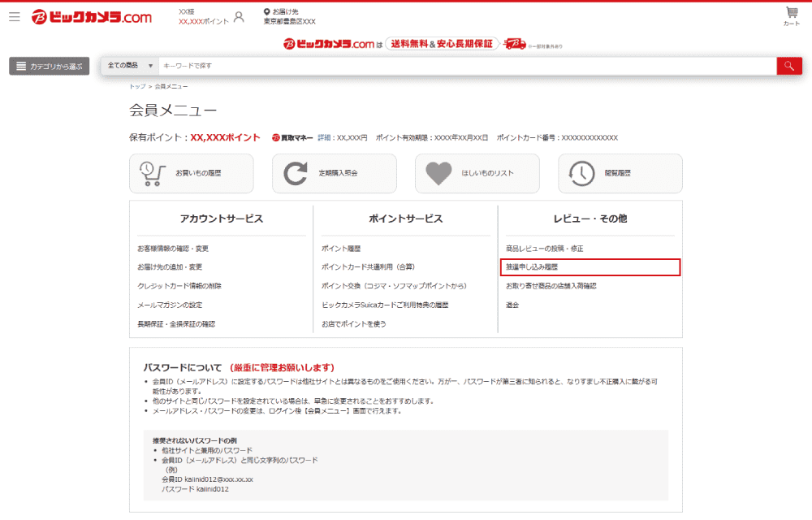Screen dimensions: 812x520
Task: Open 定期購入照会 subscription inquiry tile
Action: pos(334,173)
